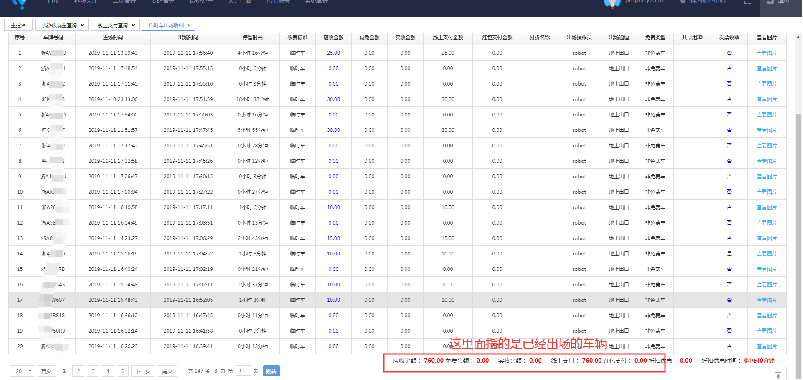Click the blue 30.00 amount in row 6
Viewport: 803px width, 380px height.
pos(333,130)
